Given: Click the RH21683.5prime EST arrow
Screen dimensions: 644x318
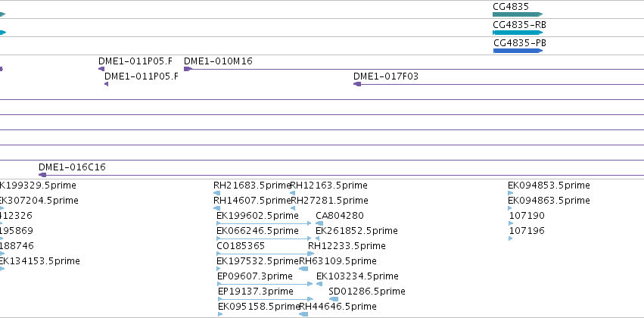Looking at the screenshot, I should click(217, 193).
